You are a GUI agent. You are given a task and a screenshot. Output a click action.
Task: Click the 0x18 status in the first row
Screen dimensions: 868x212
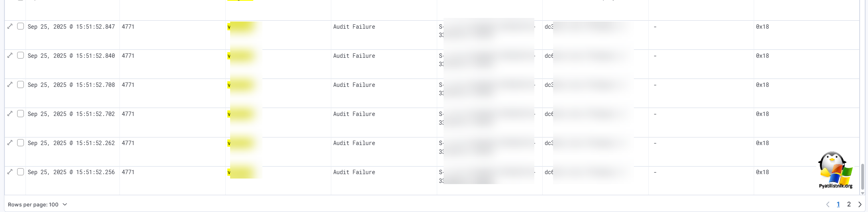762,27
